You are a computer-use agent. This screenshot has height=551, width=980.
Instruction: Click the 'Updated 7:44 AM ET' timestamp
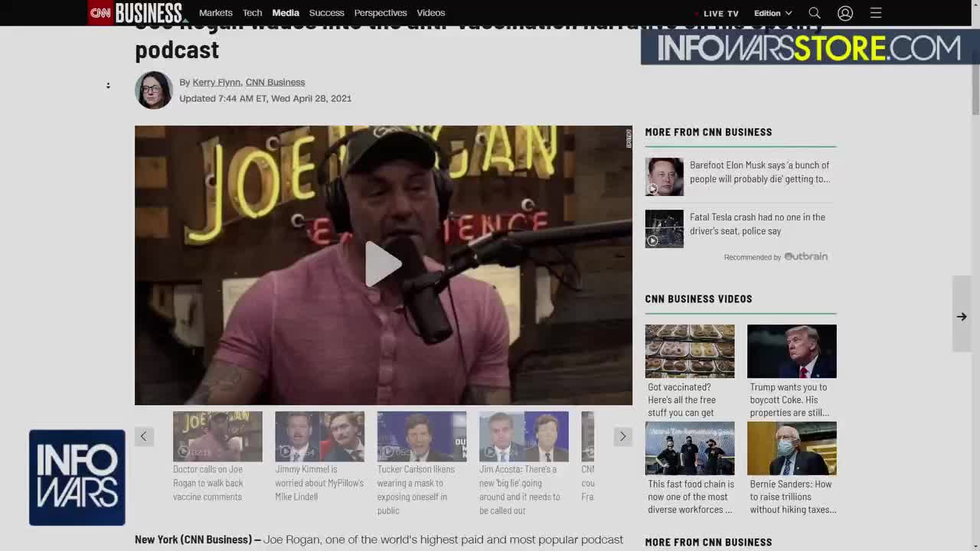pyautogui.click(x=265, y=98)
